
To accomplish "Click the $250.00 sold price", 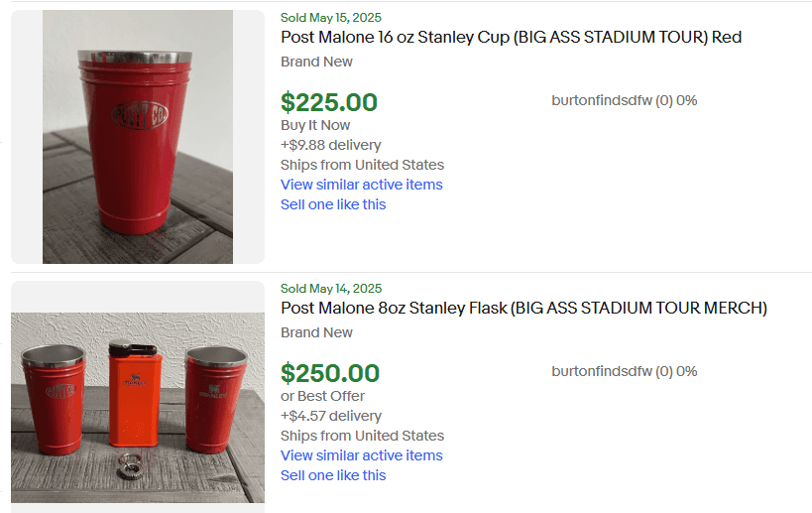I will 329,373.
